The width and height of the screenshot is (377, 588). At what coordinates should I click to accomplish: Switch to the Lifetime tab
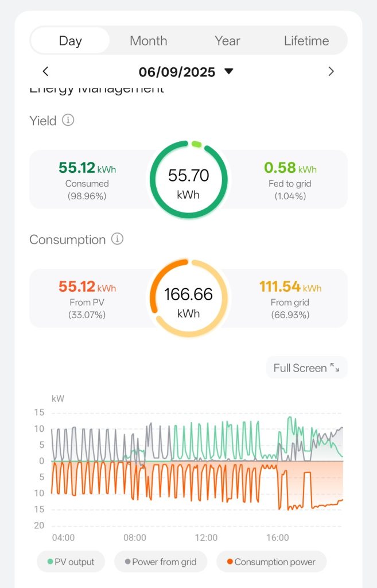pos(306,41)
